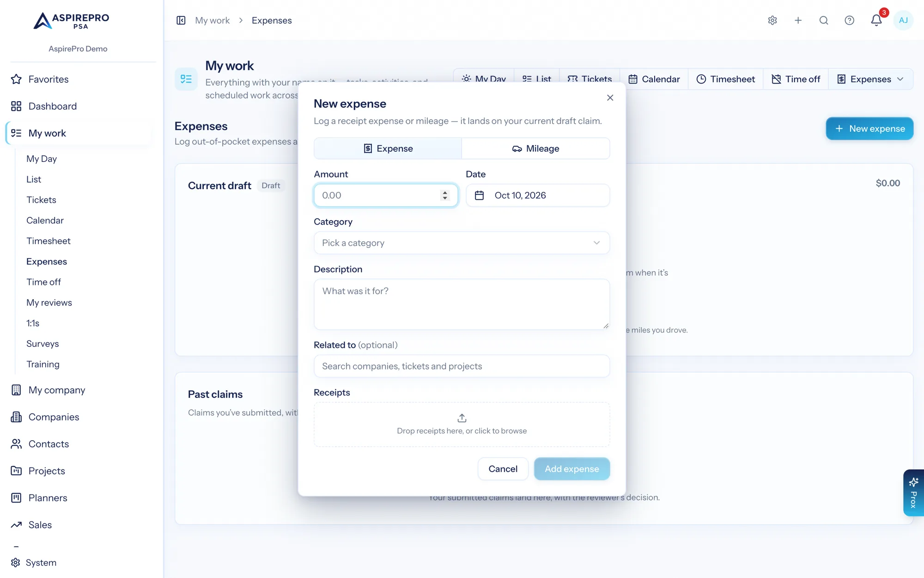Open Planners in the sidebar
Screen dimensions: 924x578
click(x=79, y=498)
